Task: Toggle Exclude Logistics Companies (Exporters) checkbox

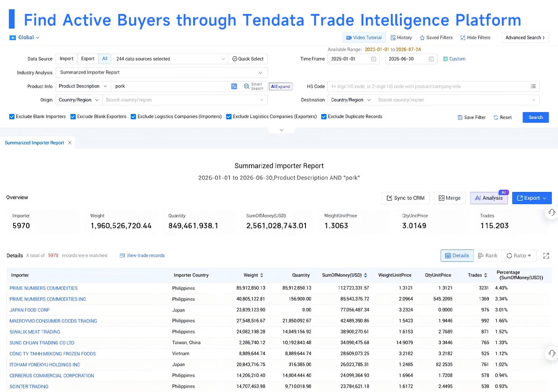Action: 229,117
